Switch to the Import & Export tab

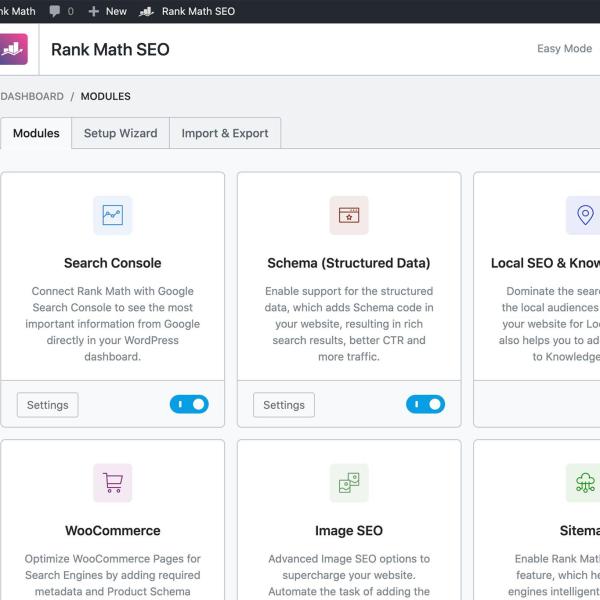tap(225, 133)
